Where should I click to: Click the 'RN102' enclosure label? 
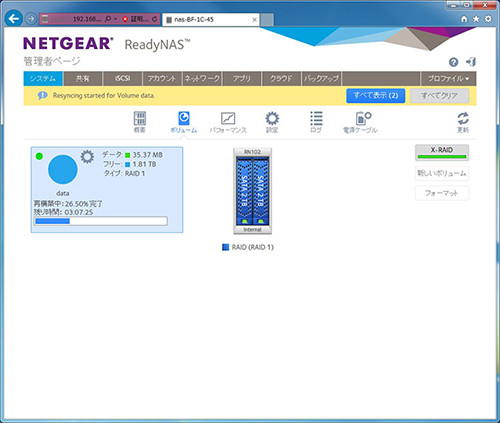tap(252, 152)
